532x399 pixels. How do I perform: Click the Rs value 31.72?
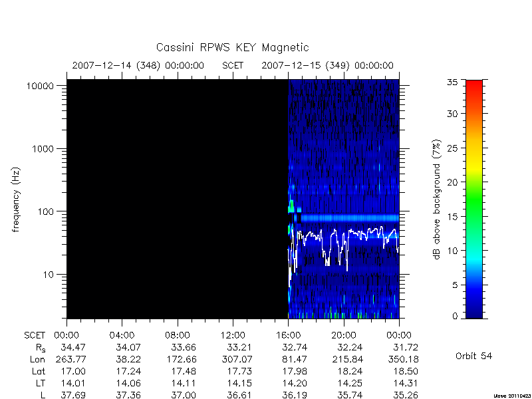(406, 347)
